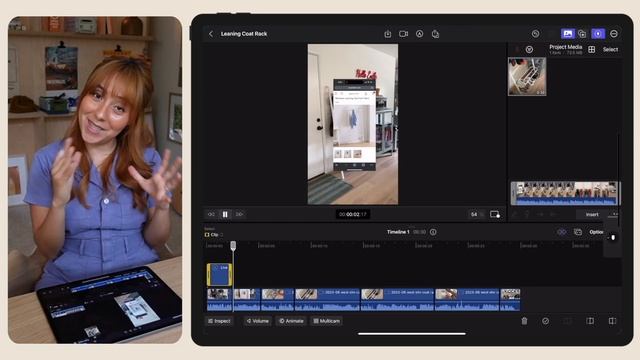Select the first clip in the primary storyline

[220, 300]
